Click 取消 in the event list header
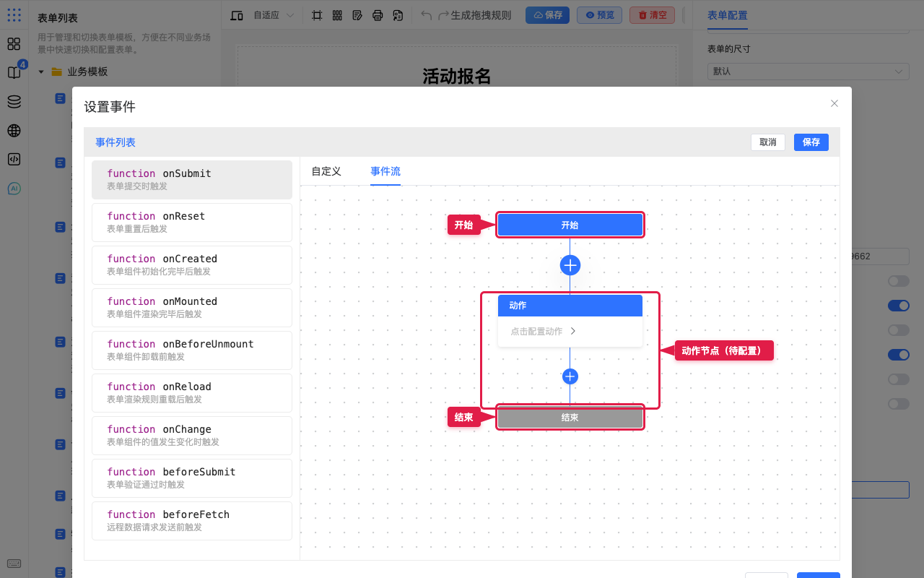 pos(768,142)
